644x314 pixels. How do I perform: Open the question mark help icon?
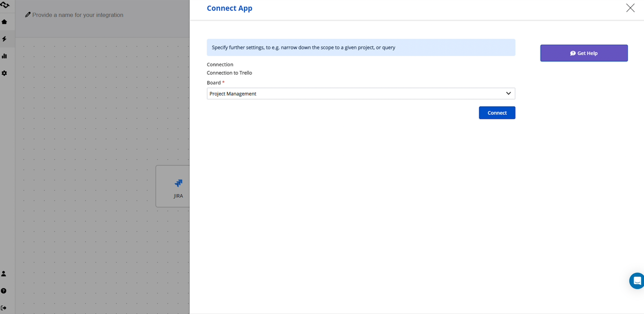(x=3, y=291)
